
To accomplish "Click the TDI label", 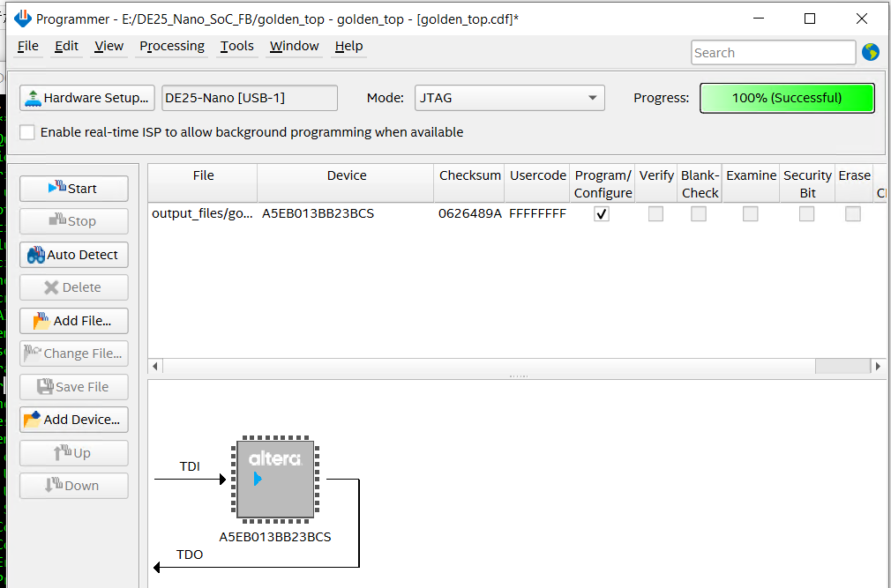I will (x=190, y=466).
